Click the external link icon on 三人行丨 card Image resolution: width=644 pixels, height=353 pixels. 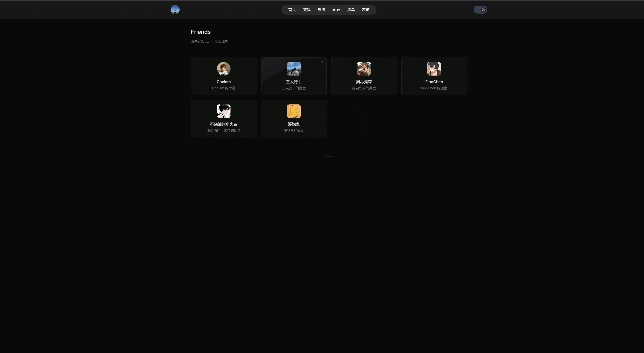(322, 61)
